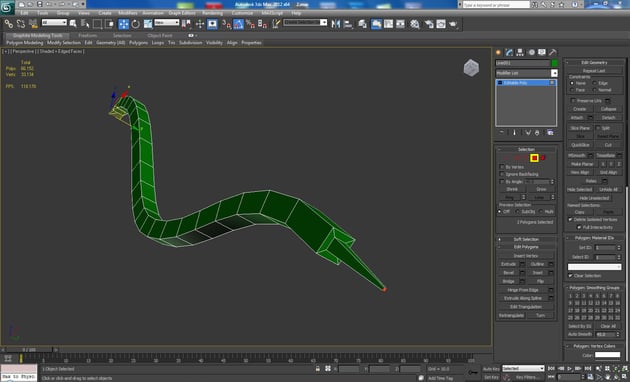Viewport: 630px width, 382px height.
Task: Collapse the Polygon: Material IDs rollout
Action: (594, 238)
